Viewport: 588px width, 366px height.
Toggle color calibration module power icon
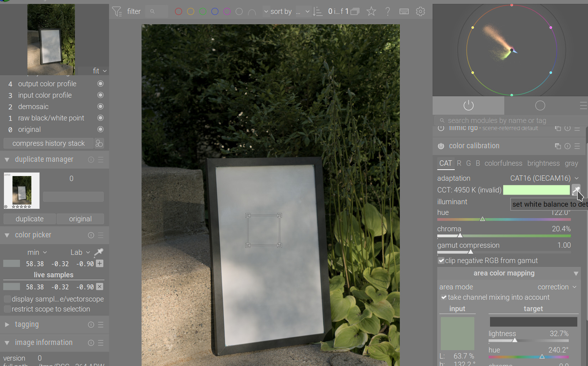tap(441, 146)
